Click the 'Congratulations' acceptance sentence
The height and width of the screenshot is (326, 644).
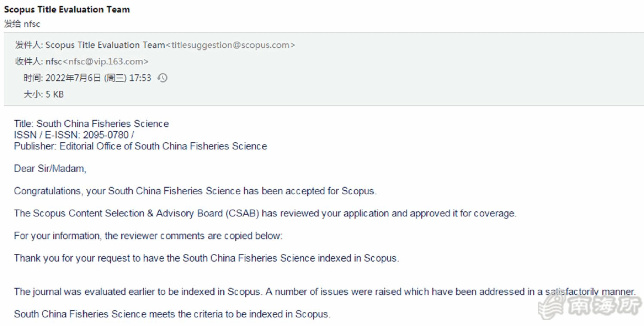[x=195, y=191]
